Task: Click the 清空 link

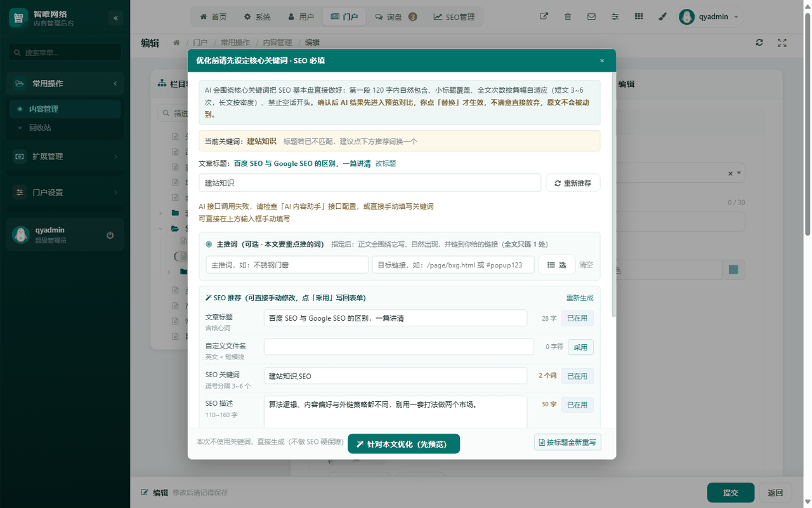Action: click(x=586, y=265)
